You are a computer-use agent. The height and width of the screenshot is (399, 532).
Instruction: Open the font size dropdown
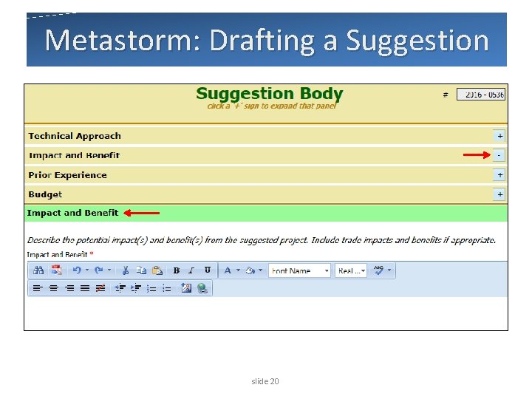351,270
